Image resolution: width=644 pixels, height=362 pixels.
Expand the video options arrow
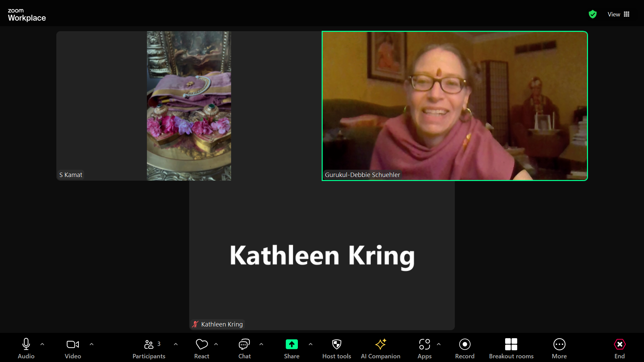pyautogui.click(x=92, y=344)
